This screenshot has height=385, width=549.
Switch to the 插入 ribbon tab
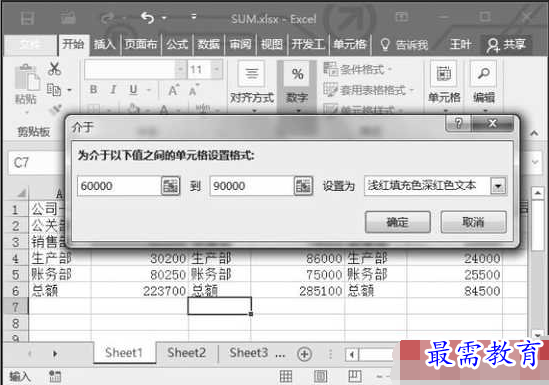coord(104,44)
